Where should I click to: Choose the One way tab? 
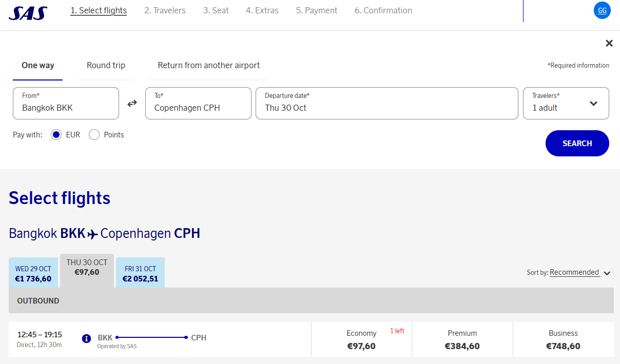[x=38, y=66]
